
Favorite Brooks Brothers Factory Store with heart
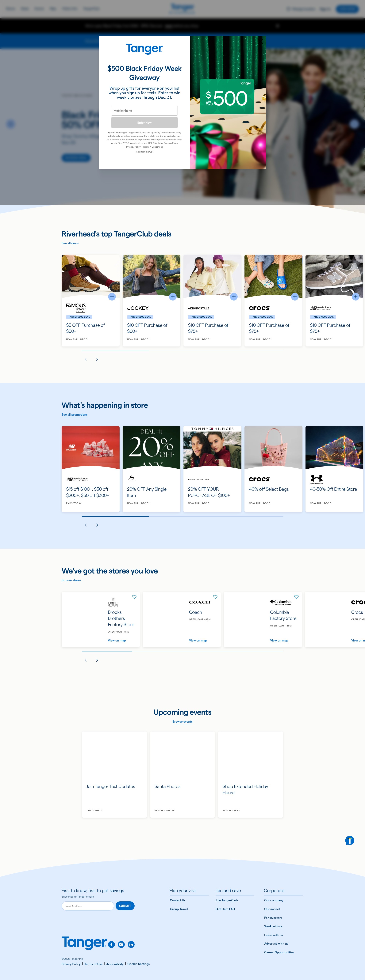[134, 597]
